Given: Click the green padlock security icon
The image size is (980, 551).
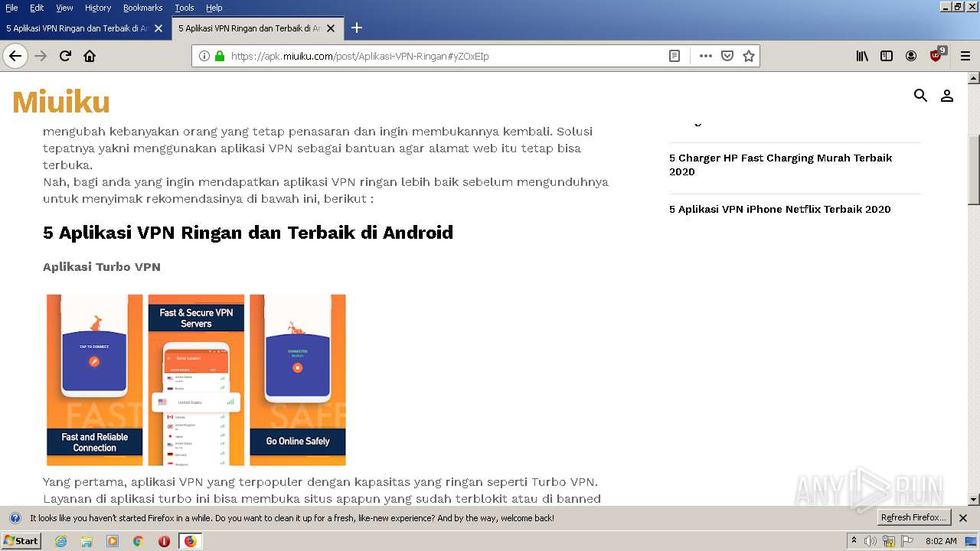Looking at the screenshot, I should point(220,56).
